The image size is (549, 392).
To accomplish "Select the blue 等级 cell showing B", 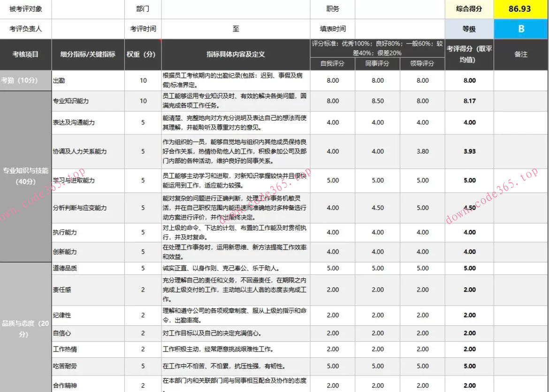I will coord(521,29).
